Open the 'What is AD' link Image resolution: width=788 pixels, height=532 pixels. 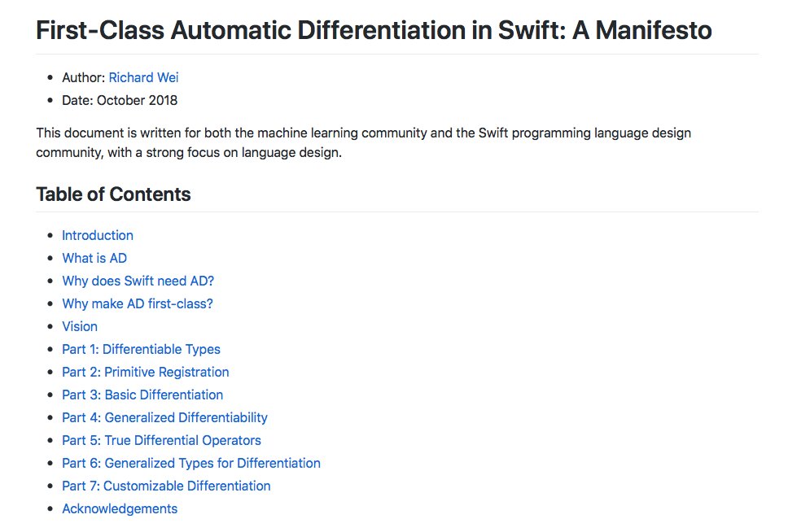[94, 258]
